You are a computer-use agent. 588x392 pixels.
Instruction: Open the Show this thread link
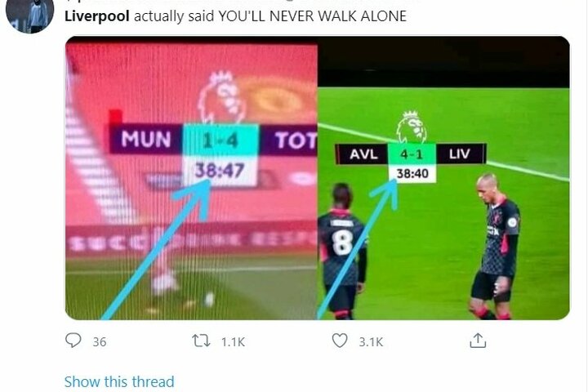tap(119, 381)
